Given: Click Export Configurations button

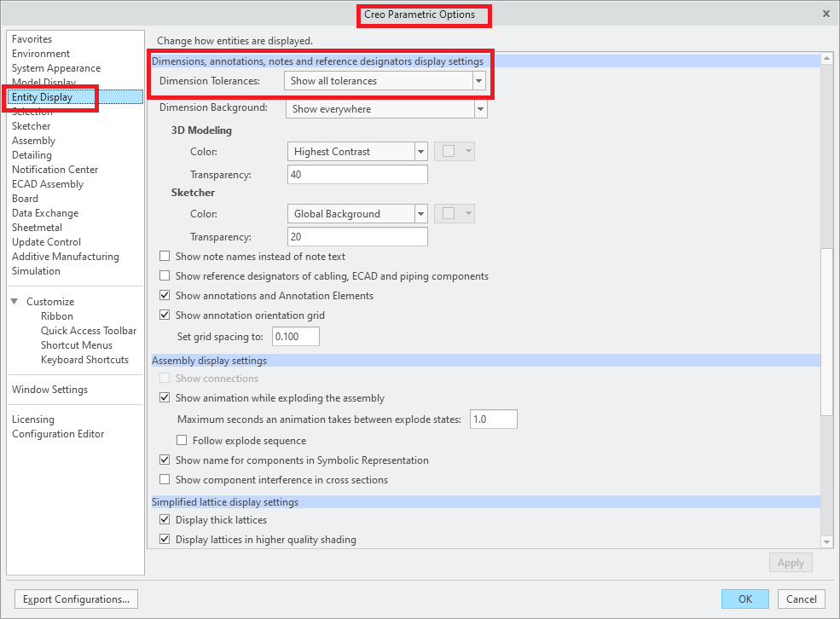Looking at the screenshot, I should (x=76, y=599).
